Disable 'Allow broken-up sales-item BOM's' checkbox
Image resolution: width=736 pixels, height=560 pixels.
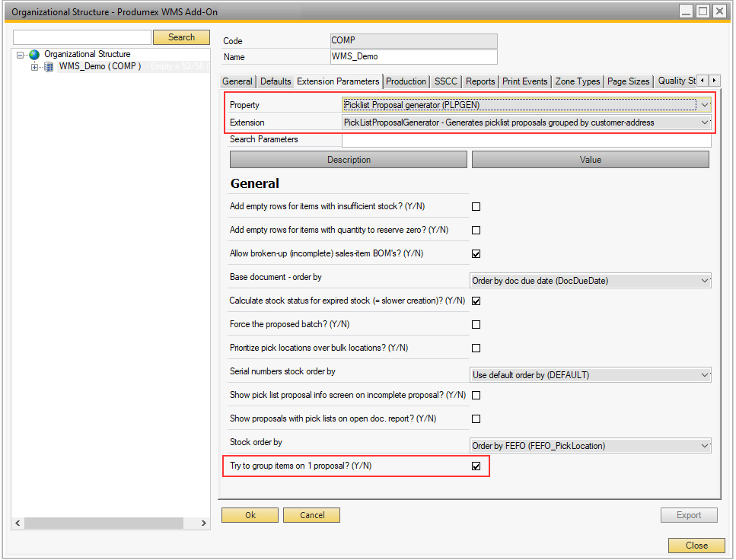[x=476, y=253]
